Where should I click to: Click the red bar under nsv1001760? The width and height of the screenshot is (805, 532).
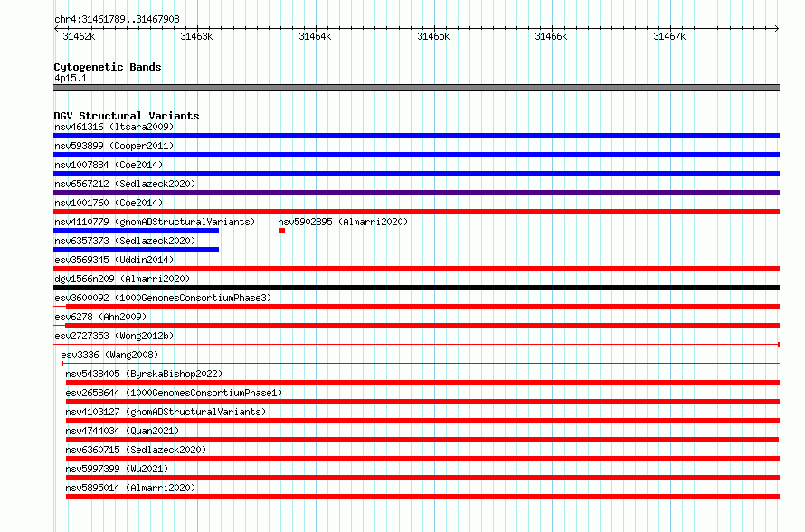pyautogui.click(x=416, y=212)
